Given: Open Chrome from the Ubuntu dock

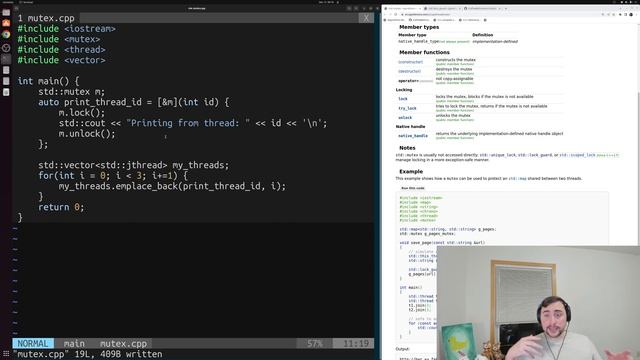Looking at the screenshot, I should click(x=6, y=34).
